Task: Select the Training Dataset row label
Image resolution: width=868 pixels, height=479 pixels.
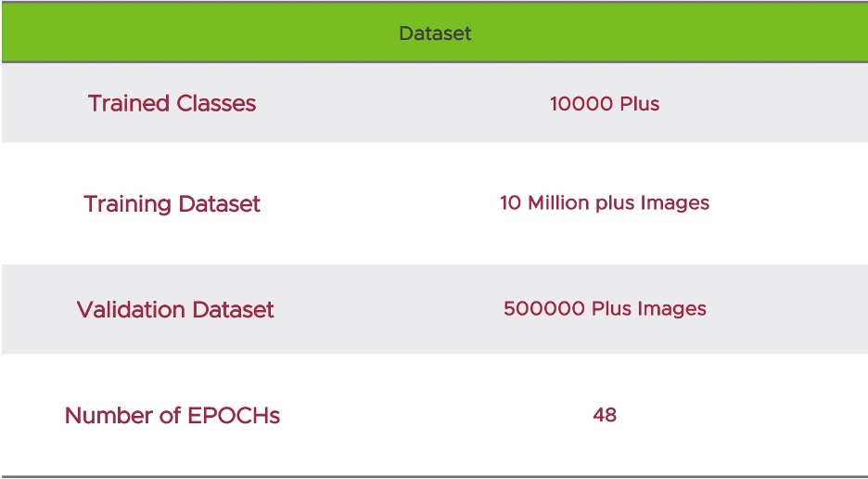Action: pos(172,203)
